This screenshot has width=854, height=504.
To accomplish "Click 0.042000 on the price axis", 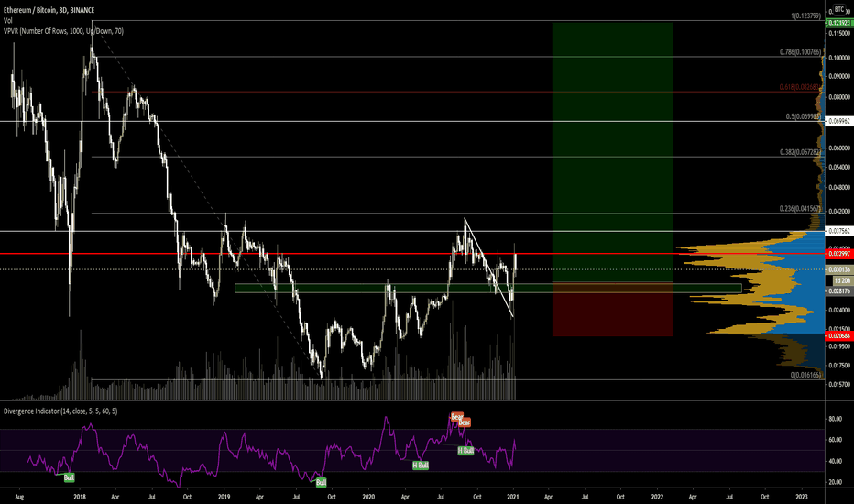I will click(840, 212).
